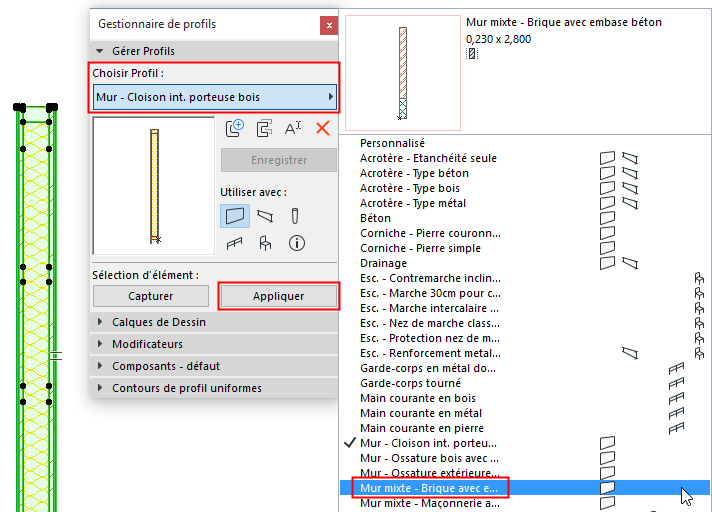Screen dimensions: 712x512
Task: Select checked Mur - Cloison int. porteu... entry
Action: click(x=525, y=443)
